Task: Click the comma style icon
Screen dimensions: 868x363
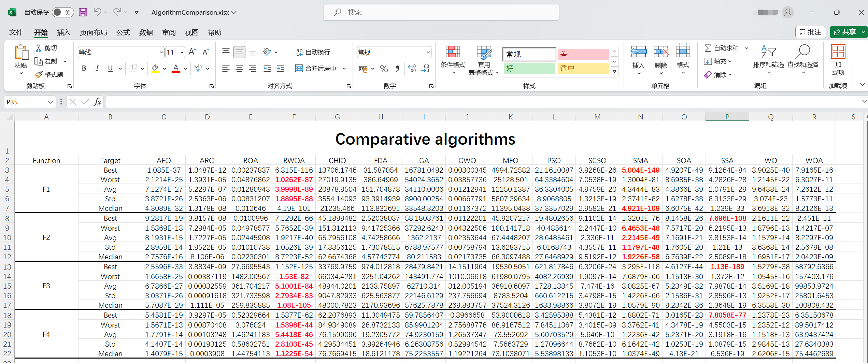Action: pos(397,69)
